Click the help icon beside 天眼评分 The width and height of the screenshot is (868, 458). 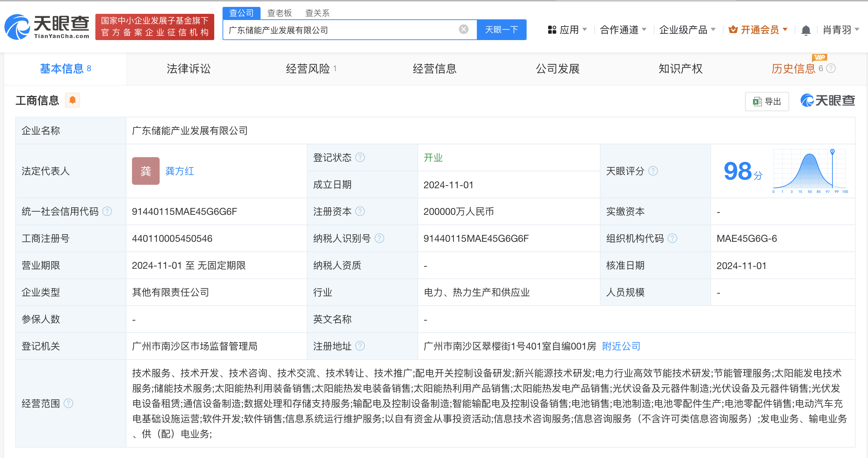coord(653,171)
